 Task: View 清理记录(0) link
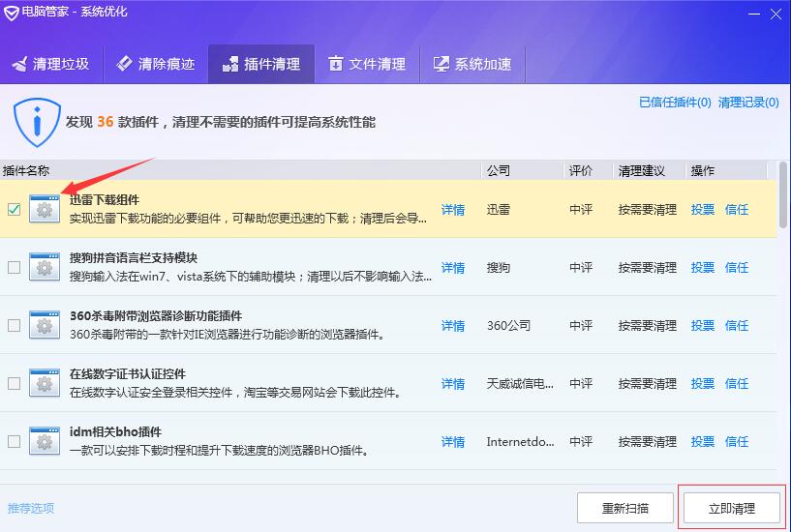[748, 103]
